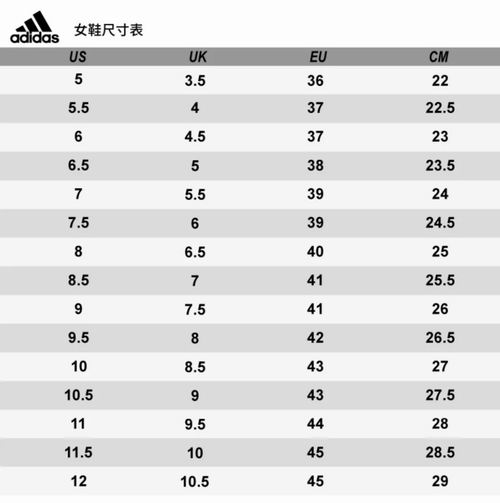Click US size 10.5 cell
500x503 pixels.
point(79,395)
